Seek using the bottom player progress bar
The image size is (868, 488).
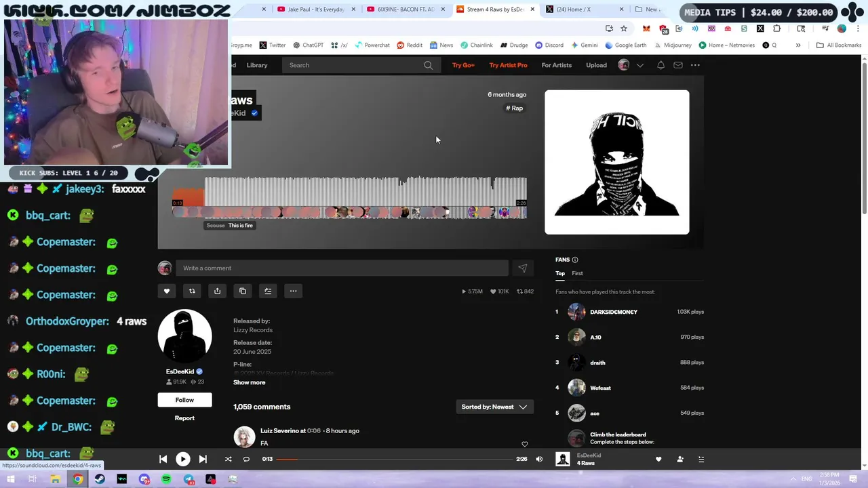pyautogui.click(x=394, y=459)
